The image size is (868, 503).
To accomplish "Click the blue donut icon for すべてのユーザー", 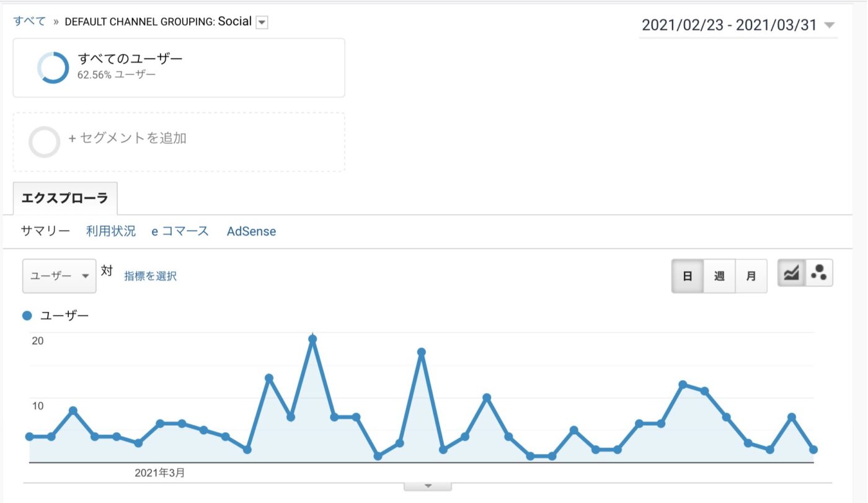I will click(x=53, y=68).
